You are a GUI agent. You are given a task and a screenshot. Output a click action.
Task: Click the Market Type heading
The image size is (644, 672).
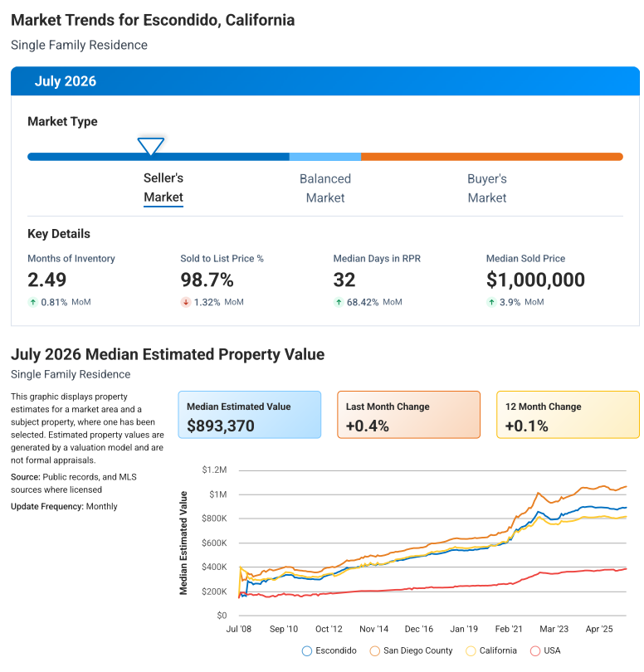62,121
